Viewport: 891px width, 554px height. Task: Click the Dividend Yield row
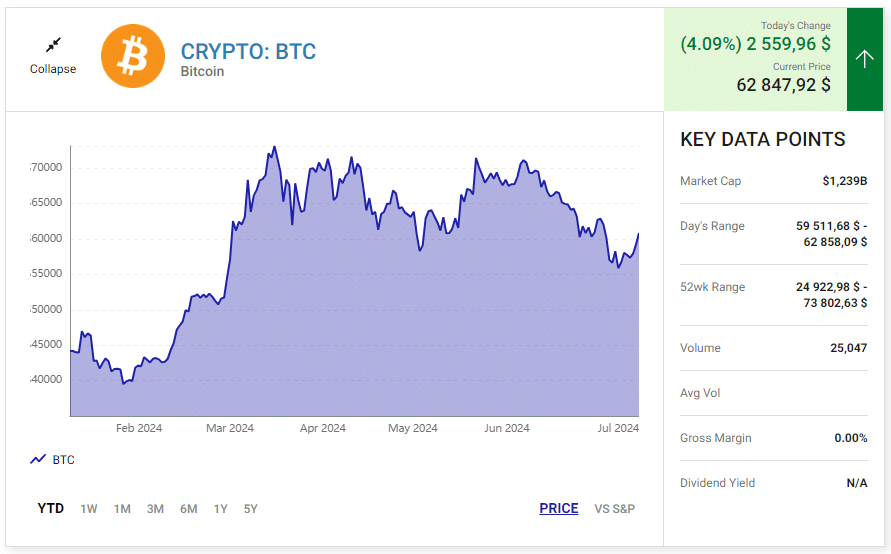click(x=773, y=483)
